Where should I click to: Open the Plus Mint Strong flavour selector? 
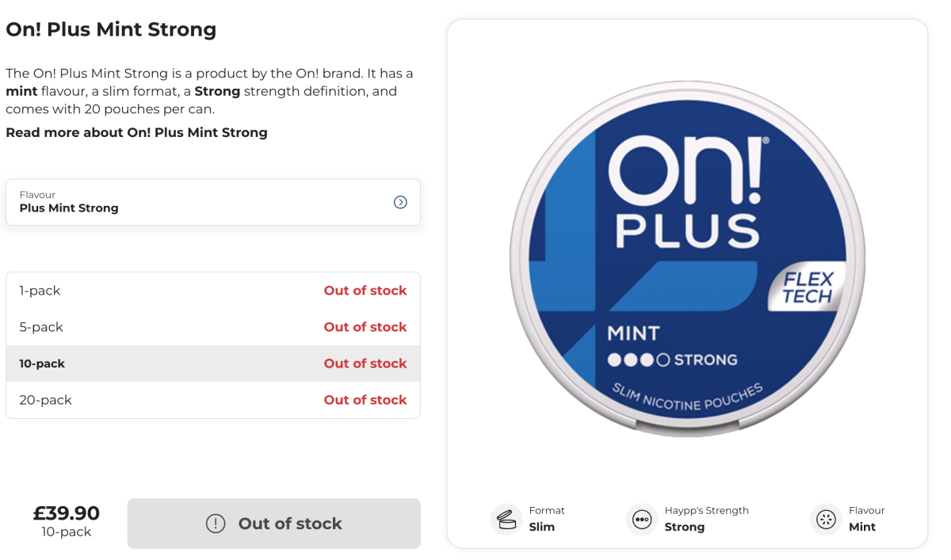pyautogui.click(x=213, y=202)
